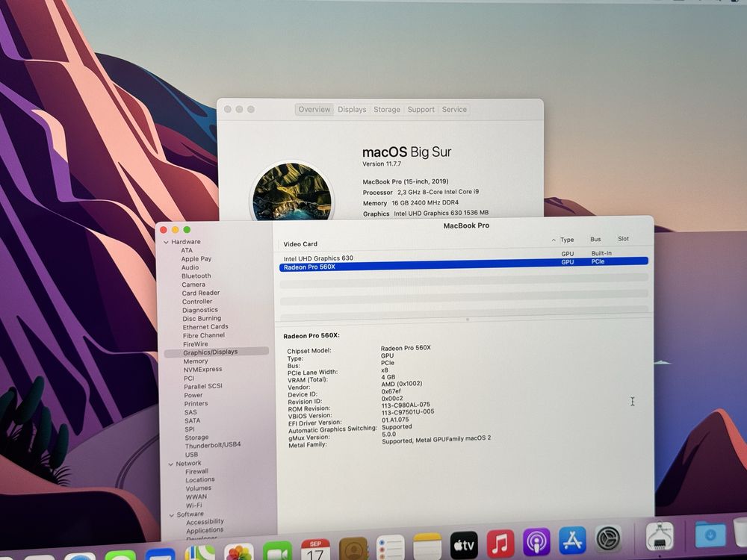
Task: Switch to the Displays tab
Action: point(352,110)
